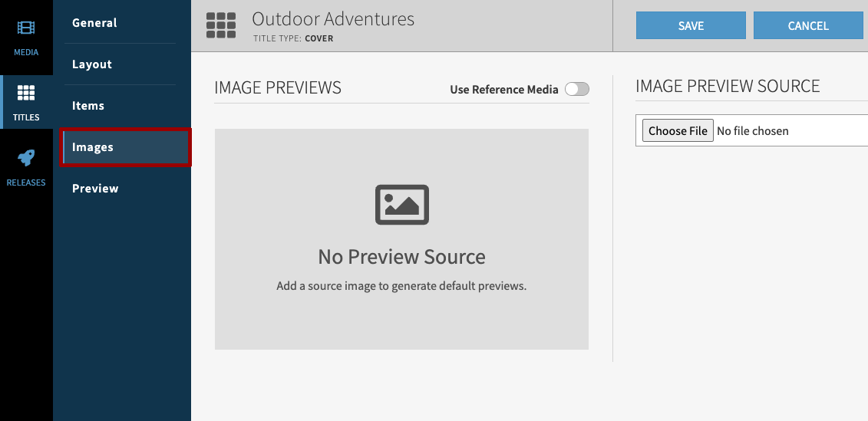Open the Preview tab
Image resolution: width=868 pixels, height=421 pixels.
[95, 189]
